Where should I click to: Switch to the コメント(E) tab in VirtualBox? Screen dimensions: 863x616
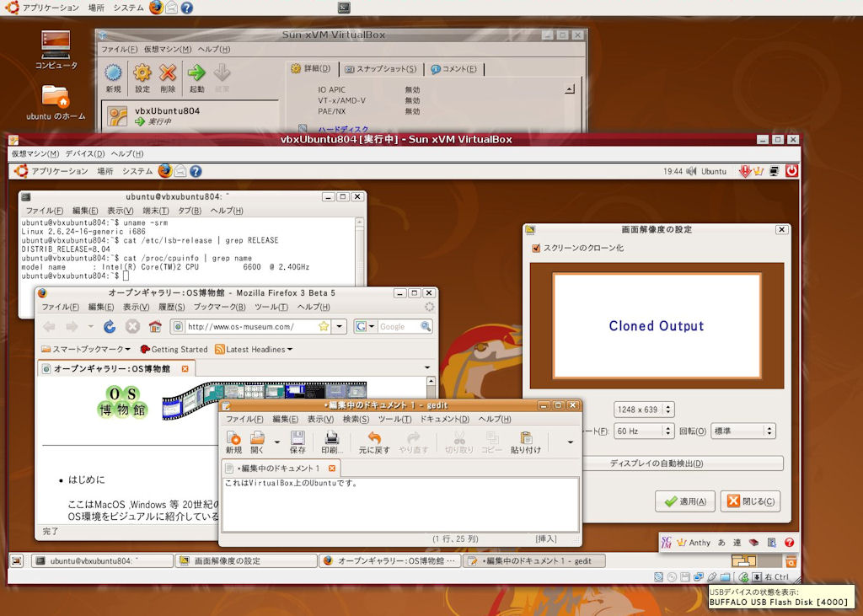point(454,69)
